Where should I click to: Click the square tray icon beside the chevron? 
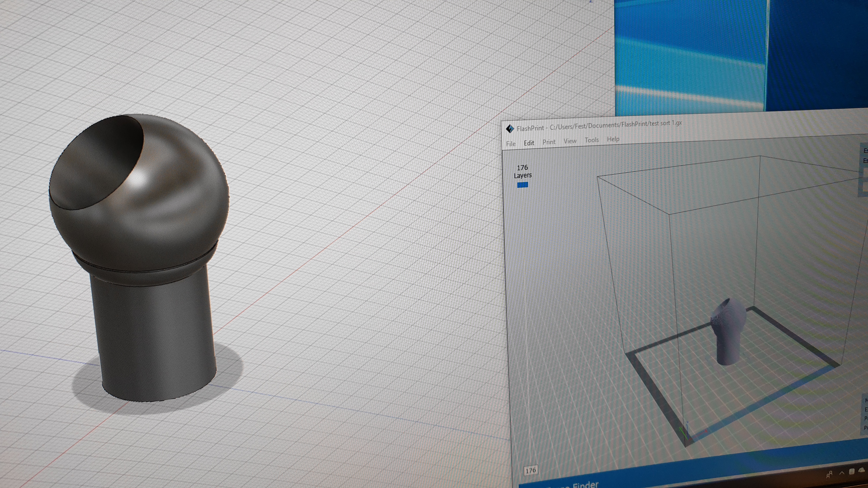(851, 471)
